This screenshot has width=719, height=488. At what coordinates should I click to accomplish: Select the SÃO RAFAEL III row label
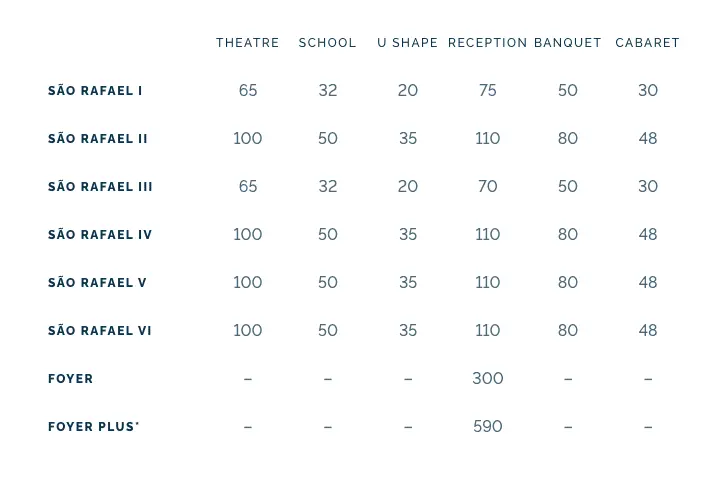(100, 187)
